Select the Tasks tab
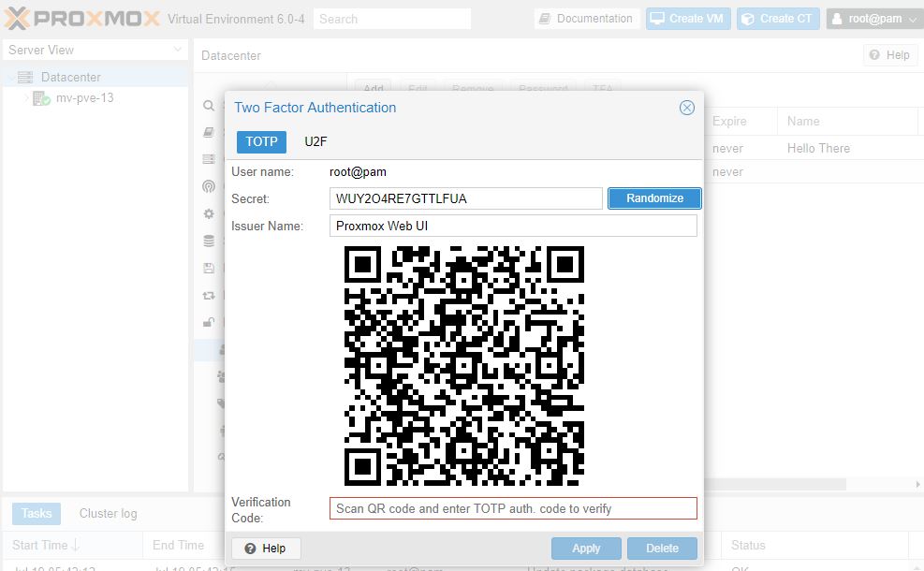This screenshot has height=571, width=924. [x=37, y=513]
